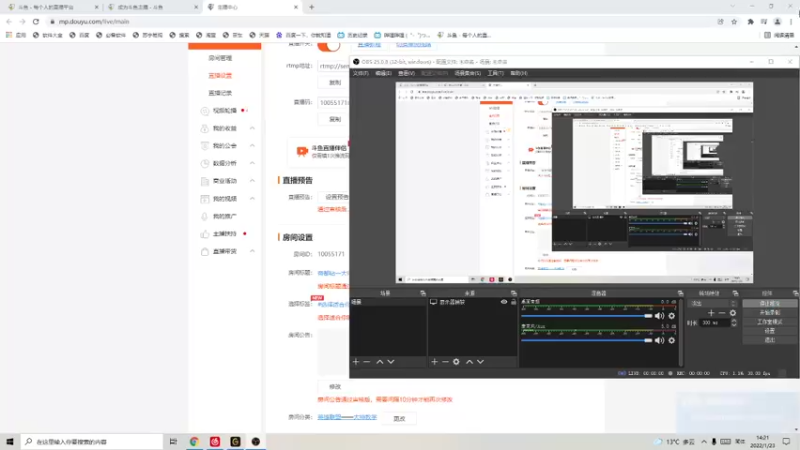
Task: Adjust Mic/Aux volume slider
Action: point(587,340)
